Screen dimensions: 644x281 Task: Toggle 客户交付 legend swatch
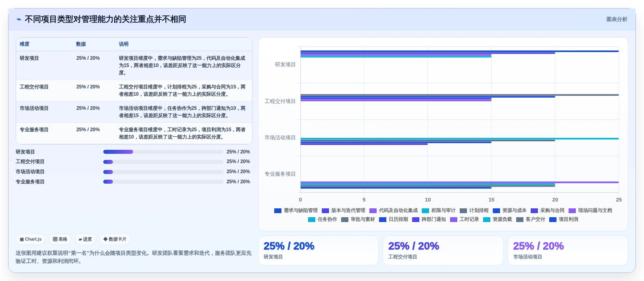[520, 220]
